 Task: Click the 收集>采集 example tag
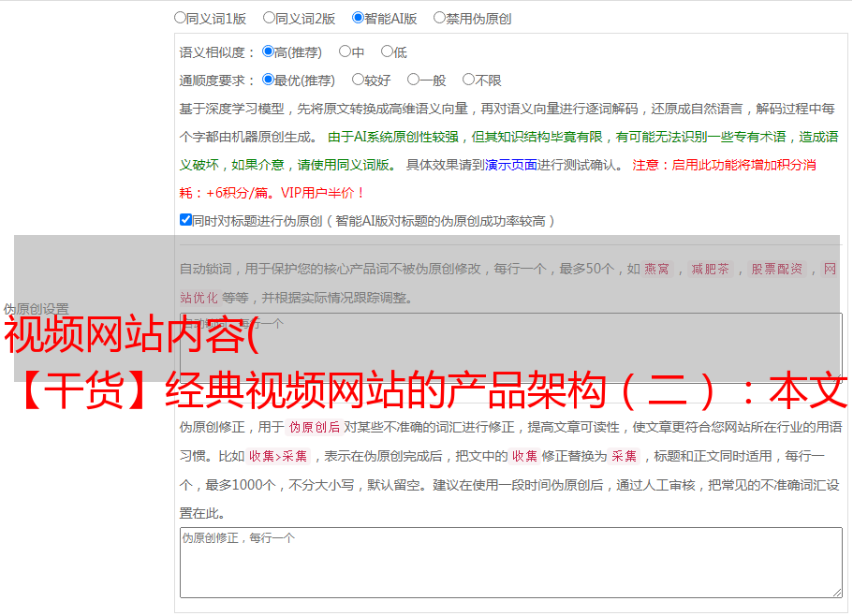[x=278, y=456]
